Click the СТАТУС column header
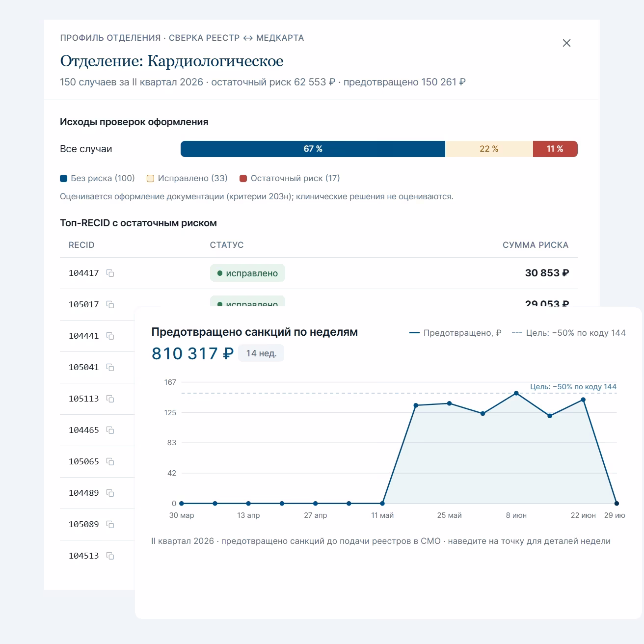This screenshot has height=644, width=644. pos(227,245)
